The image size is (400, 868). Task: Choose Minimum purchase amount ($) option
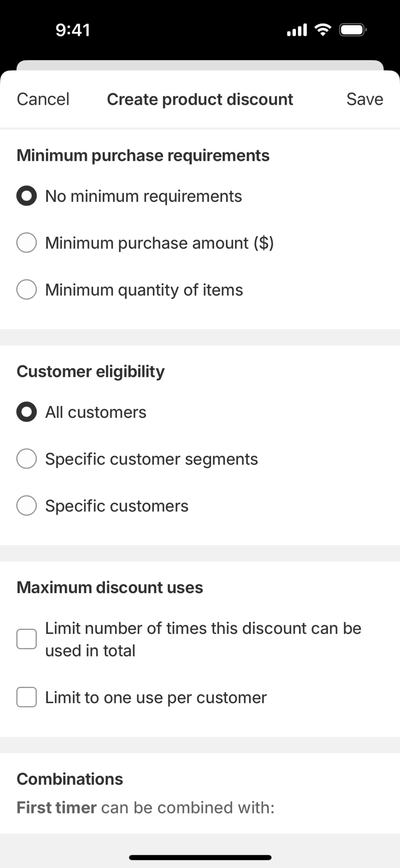click(27, 243)
